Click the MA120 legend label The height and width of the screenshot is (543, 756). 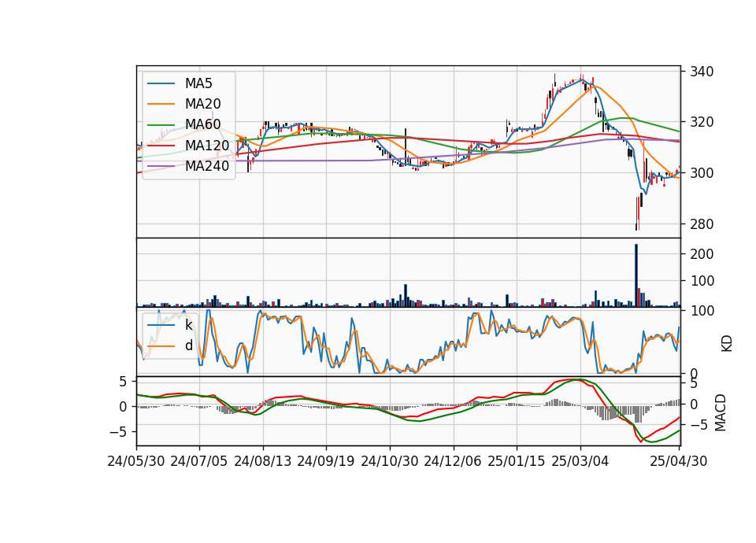pos(207,146)
